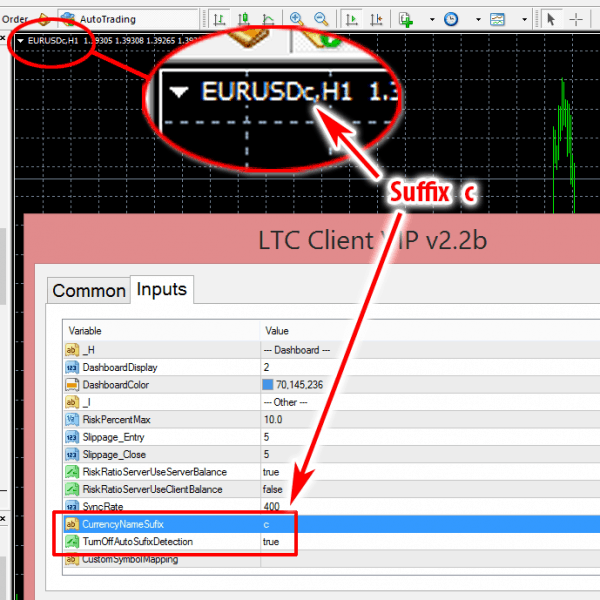This screenshot has width=600, height=600.
Task: Click the Slippage_Entry integer type icon
Action: click(x=72, y=437)
